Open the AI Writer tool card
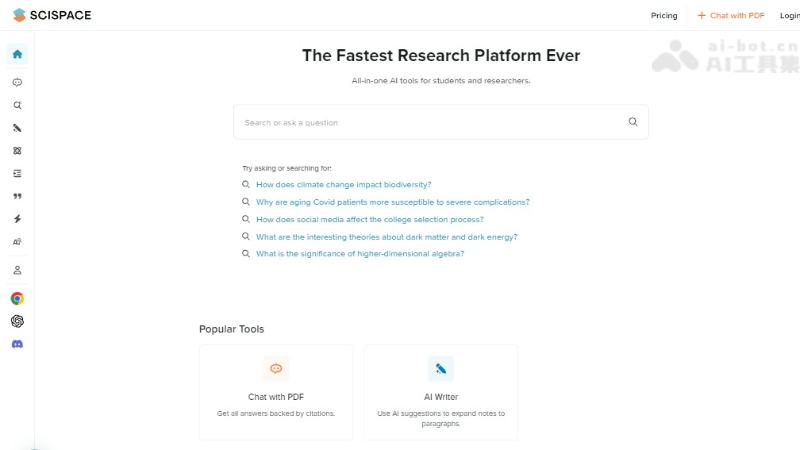800x450 pixels. pyautogui.click(x=441, y=392)
